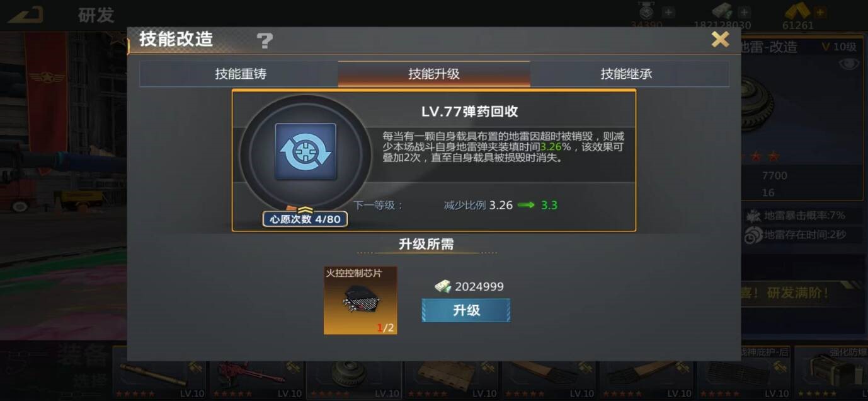Click the gold bars currency icon
Image resolution: width=868 pixels, height=401 pixels.
[x=797, y=11]
